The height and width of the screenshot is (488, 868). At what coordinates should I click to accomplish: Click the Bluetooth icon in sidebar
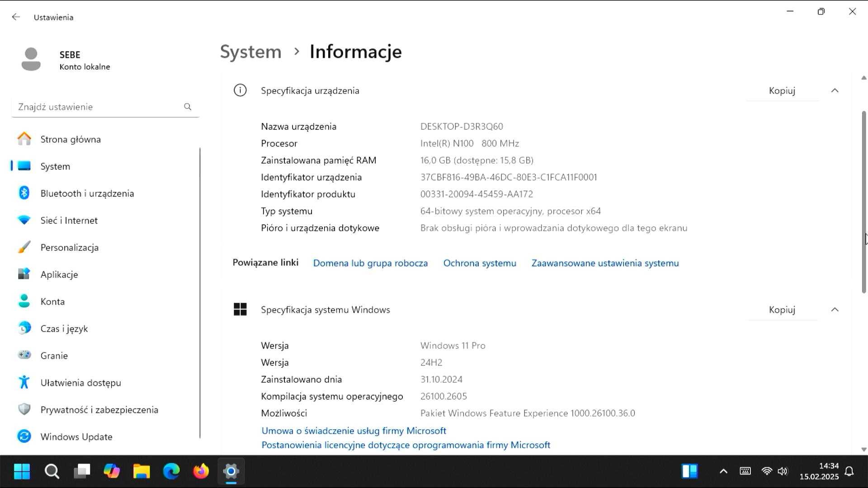24,193
